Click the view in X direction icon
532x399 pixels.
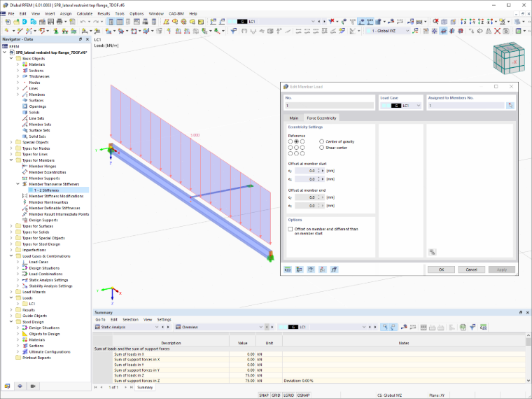(x=463, y=22)
